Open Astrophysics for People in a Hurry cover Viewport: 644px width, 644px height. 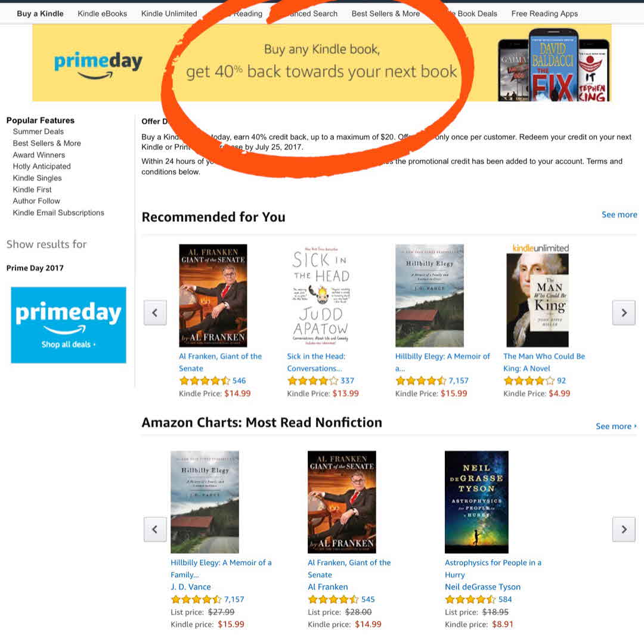click(476, 502)
